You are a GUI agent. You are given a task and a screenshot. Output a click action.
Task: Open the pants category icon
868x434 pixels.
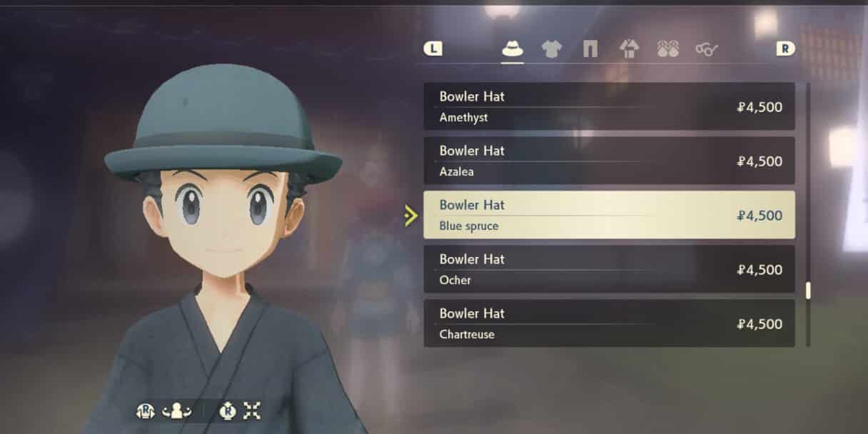tap(590, 49)
